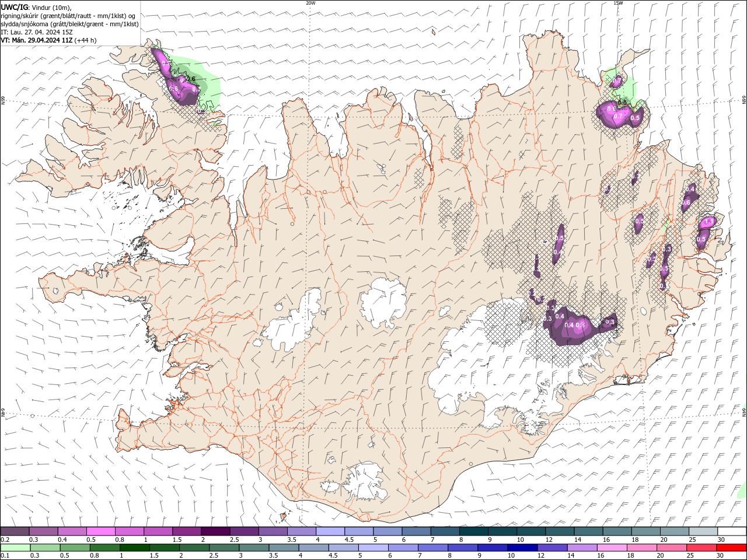
Task: Pick the hot pink 20 rain legend swatch
Action: point(671,547)
